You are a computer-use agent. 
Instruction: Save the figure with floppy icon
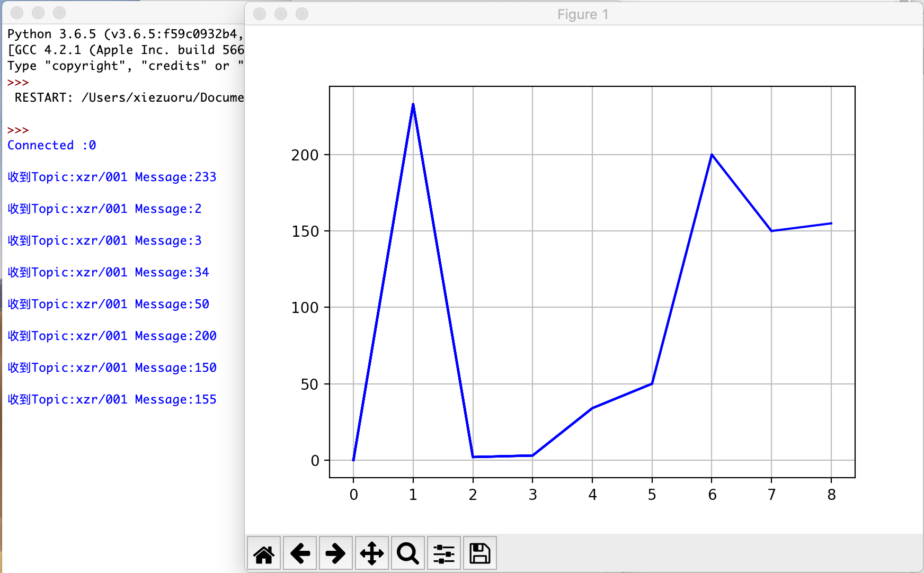(480, 553)
